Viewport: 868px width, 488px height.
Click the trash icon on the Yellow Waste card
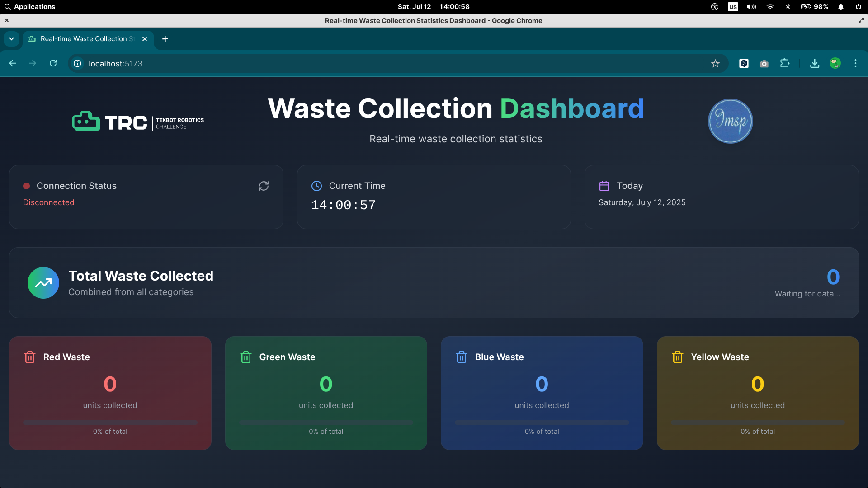tap(677, 357)
